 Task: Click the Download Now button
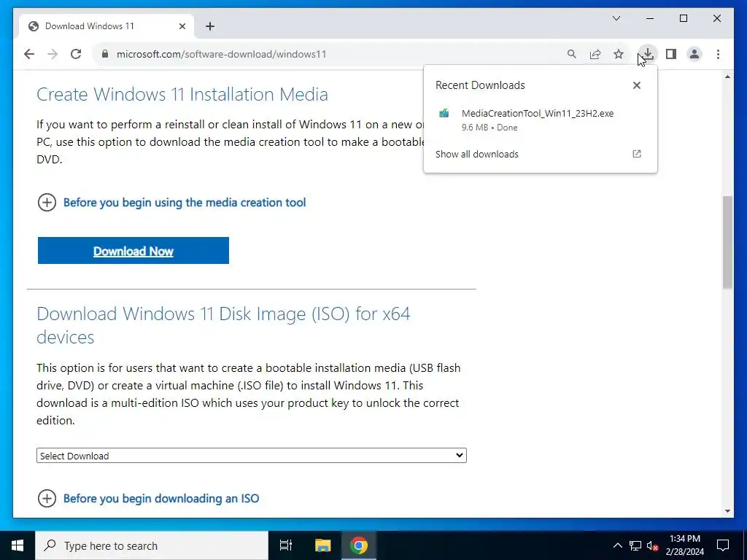pos(133,251)
